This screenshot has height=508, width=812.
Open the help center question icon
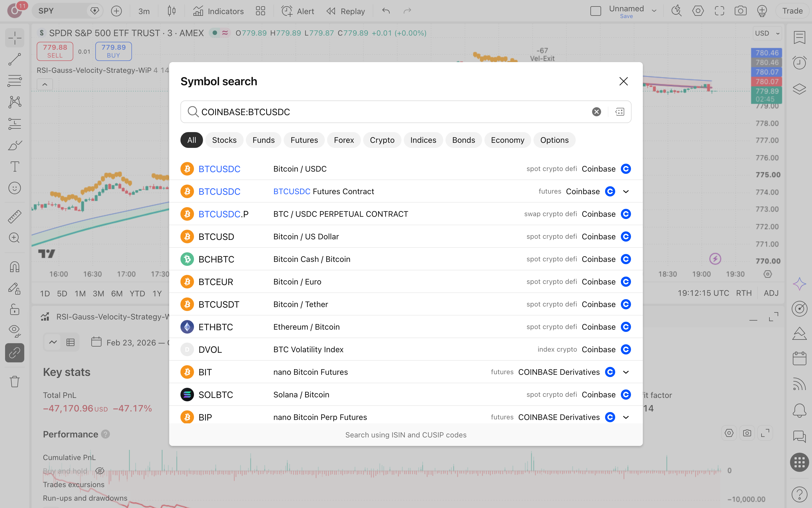800,494
